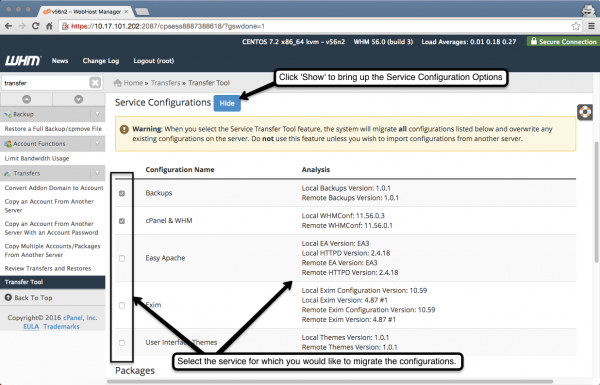The image size is (600, 385).
Task: Clear the transfer search with the X icon
Action: [95, 83]
